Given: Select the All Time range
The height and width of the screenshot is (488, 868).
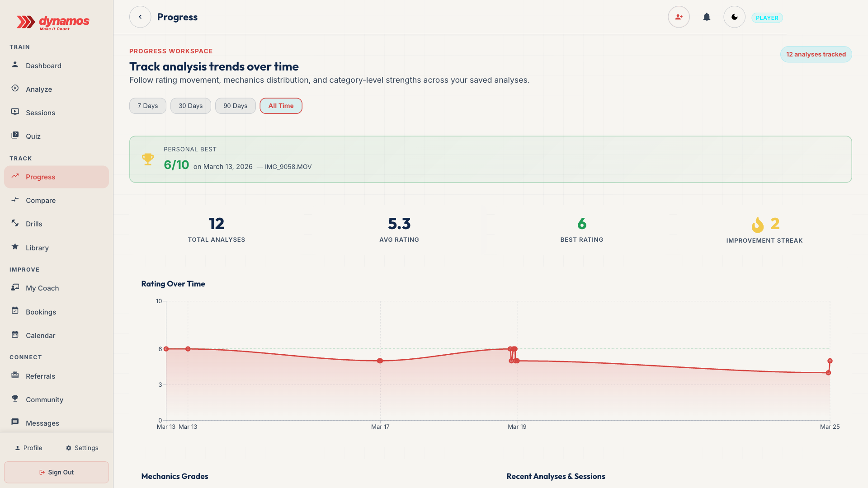Looking at the screenshot, I should tap(281, 106).
